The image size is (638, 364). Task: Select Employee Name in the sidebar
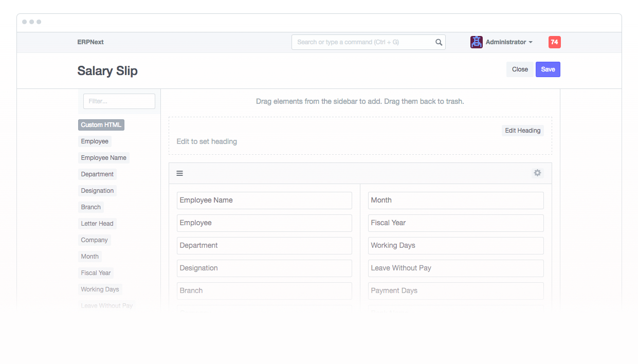(x=103, y=158)
